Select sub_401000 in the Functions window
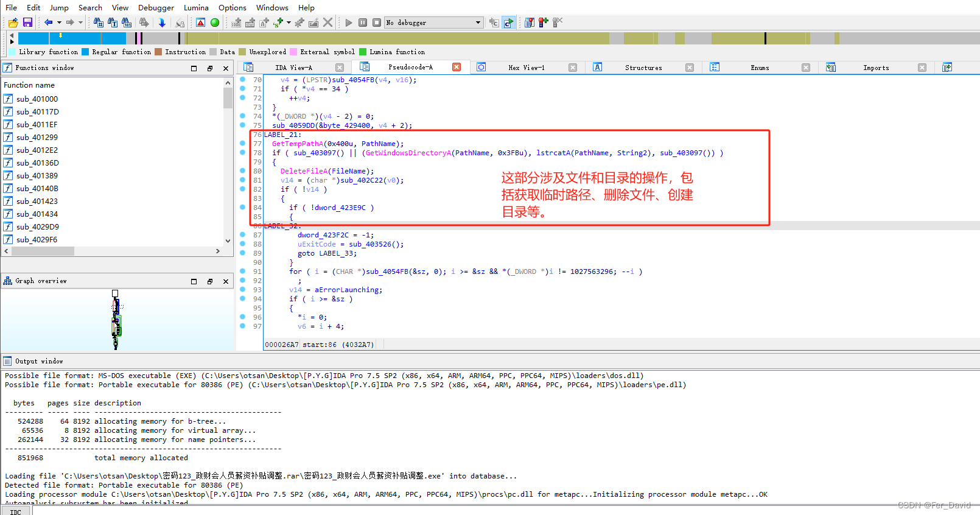 [x=37, y=99]
